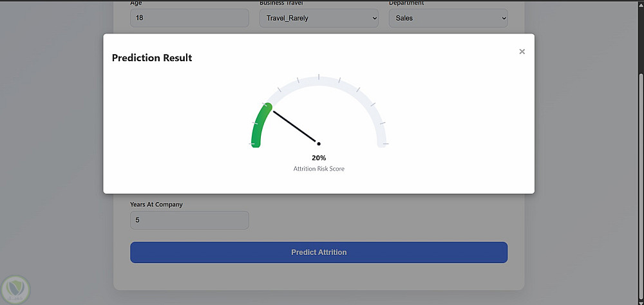Click the Predict Attrition button
Viewport: 644px width, 305px height.
(x=319, y=252)
